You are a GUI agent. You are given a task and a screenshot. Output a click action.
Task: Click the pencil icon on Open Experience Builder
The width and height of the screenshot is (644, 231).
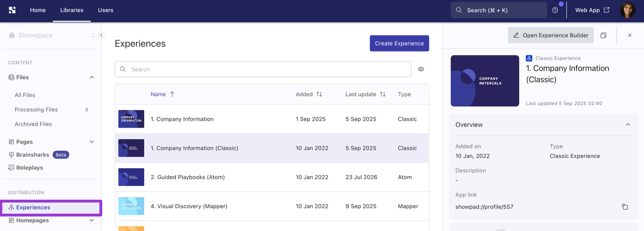point(516,35)
